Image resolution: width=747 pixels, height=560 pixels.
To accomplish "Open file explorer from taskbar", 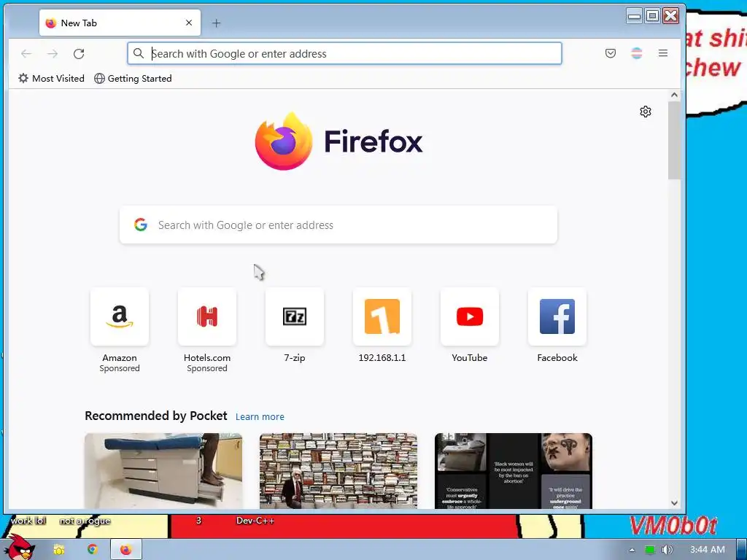I will pyautogui.click(x=58, y=550).
